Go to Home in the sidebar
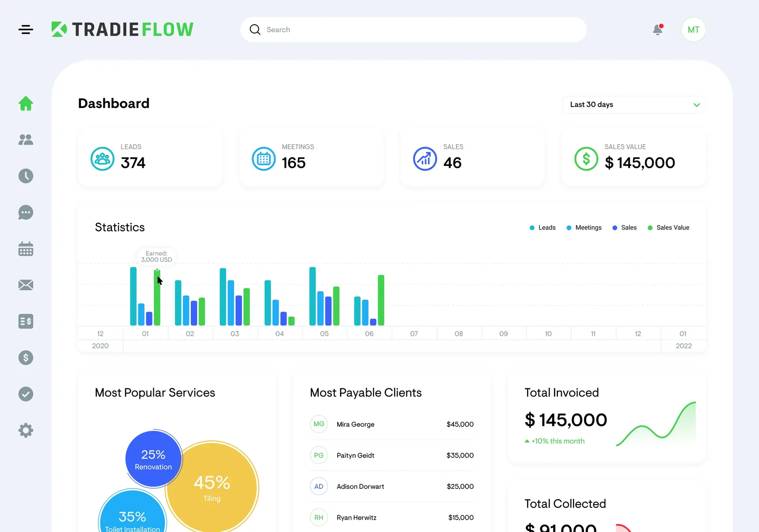The height and width of the screenshot is (532, 759). coord(26,103)
